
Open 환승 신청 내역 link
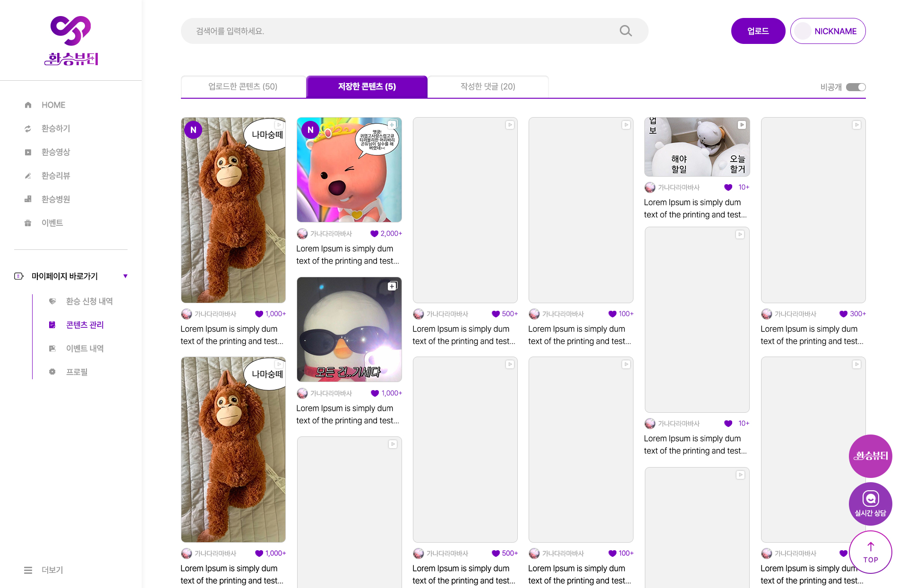pos(89,301)
